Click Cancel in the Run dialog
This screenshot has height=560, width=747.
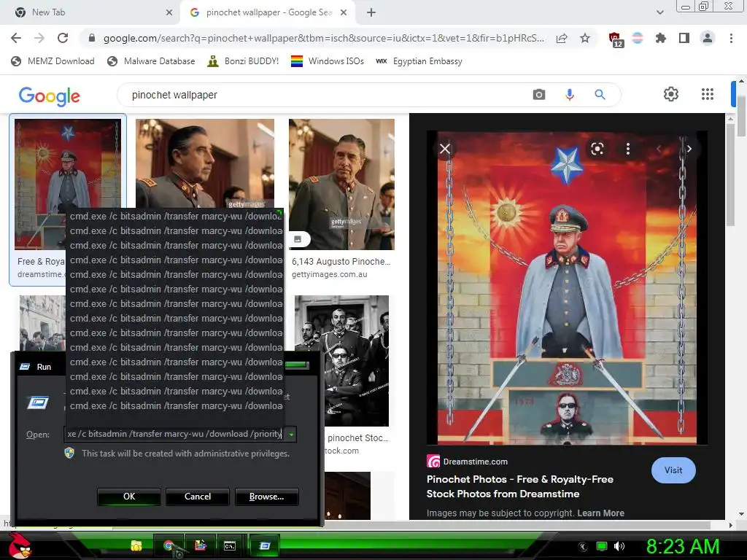pos(198,496)
